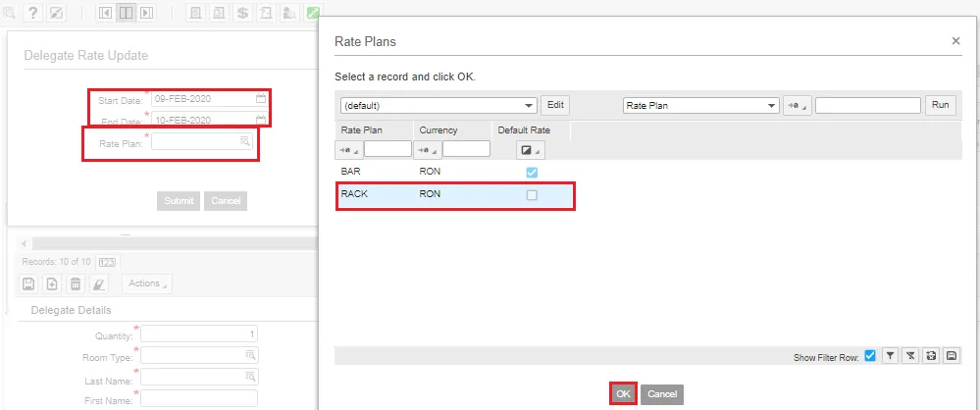Click the RON currency cell in BAR row
This screenshot has height=410, width=980.
coord(430,172)
